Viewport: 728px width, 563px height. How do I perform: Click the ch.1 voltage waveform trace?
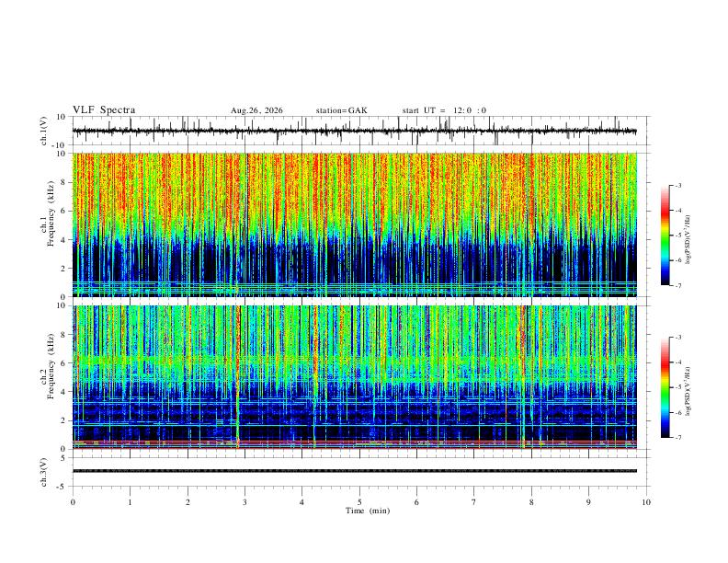click(354, 131)
